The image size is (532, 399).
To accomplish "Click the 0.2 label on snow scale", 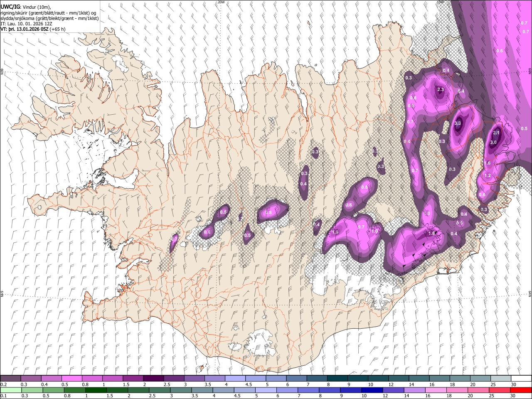I will point(3,384).
